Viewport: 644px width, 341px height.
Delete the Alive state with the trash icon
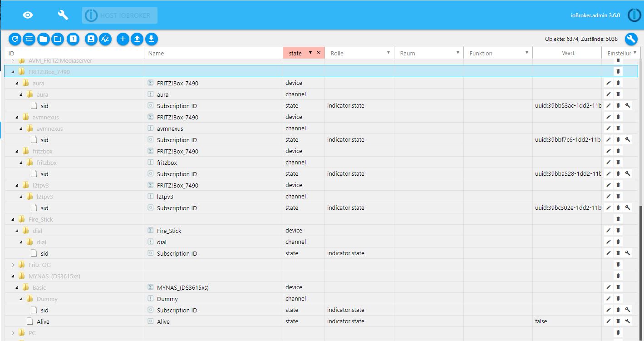[618, 321]
